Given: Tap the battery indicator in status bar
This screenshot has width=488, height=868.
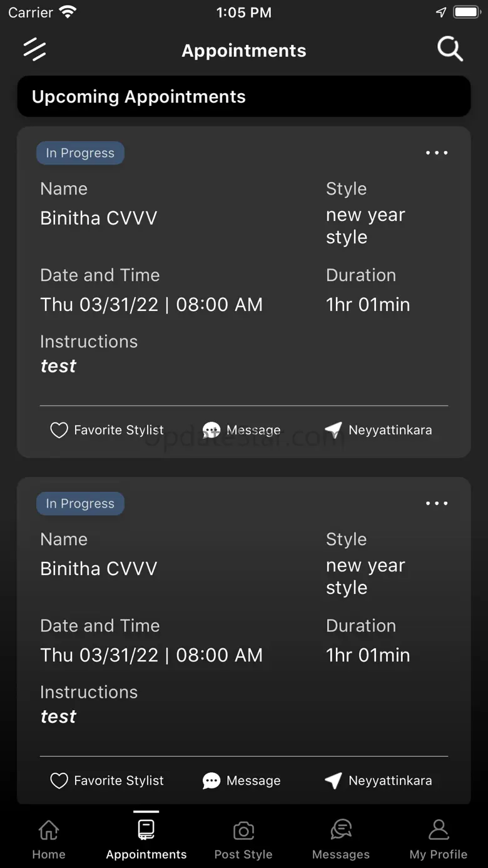Looking at the screenshot, I should click(466, 13).
